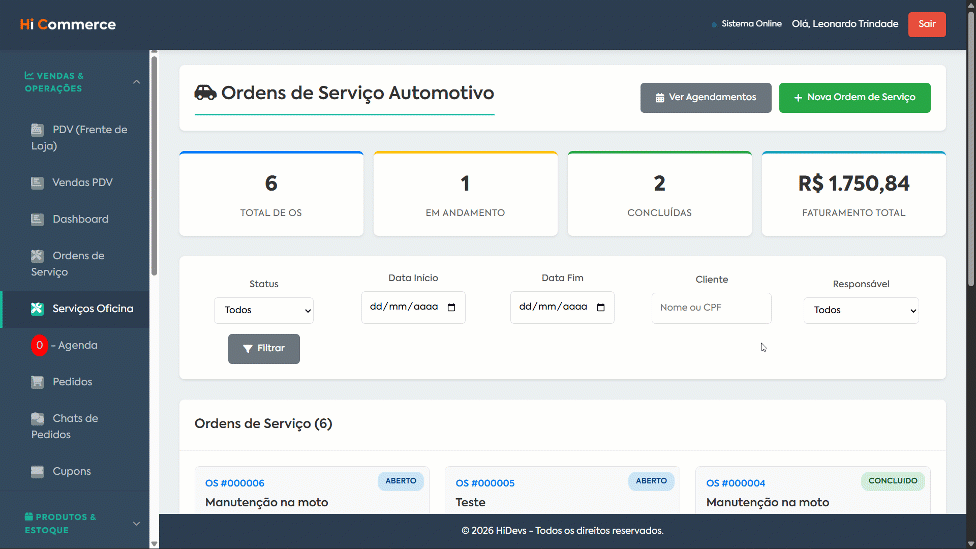Image resolution: width=976 pixels, height=549 pixels.
Task: Collapse the Vendas & Operações section
Action: (136, 82)
